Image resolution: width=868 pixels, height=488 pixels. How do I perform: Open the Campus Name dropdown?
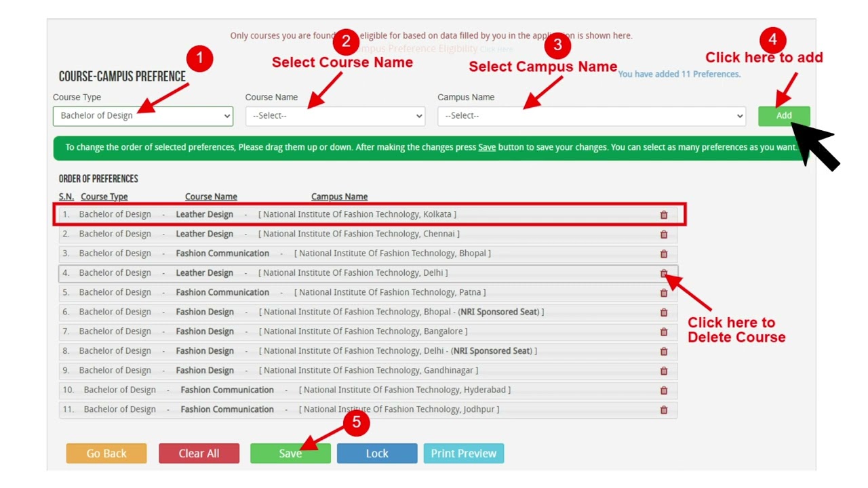tap(591, 116)
